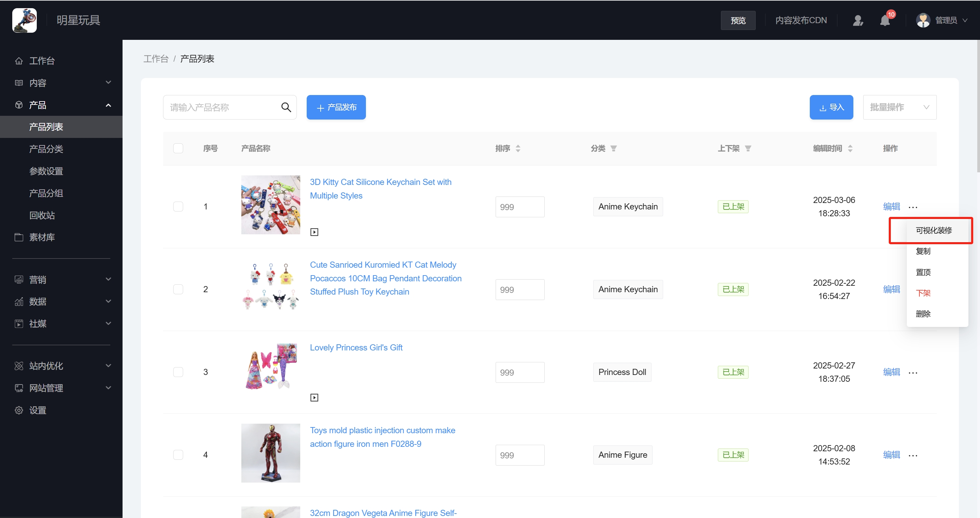
Task: Click the user profile icon beside the bell
Action: (857, 20)
